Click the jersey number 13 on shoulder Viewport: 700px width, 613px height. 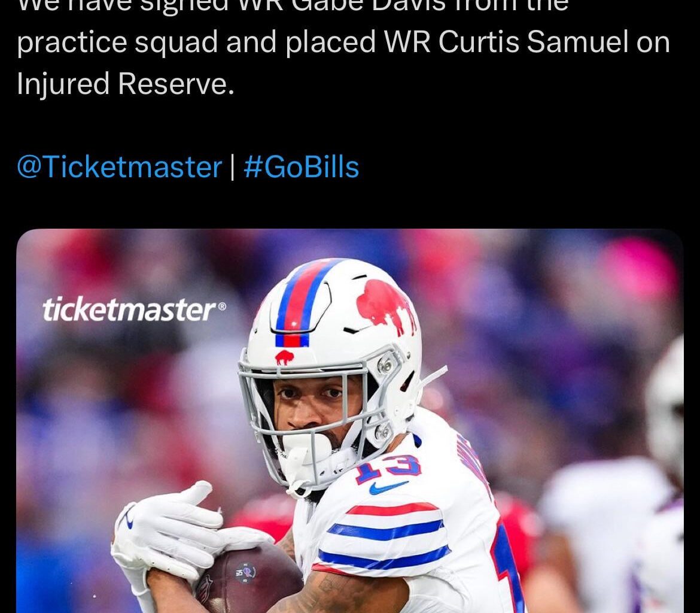tap(388, 469)
